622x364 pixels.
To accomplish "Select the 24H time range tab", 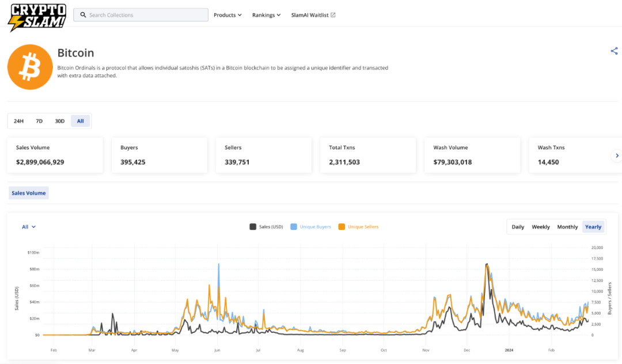I will 18,121.
